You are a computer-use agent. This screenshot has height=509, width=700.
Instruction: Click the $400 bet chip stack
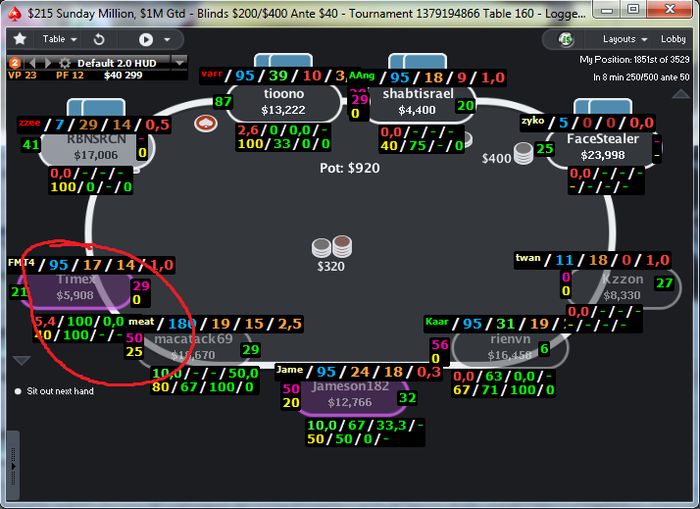523,154
